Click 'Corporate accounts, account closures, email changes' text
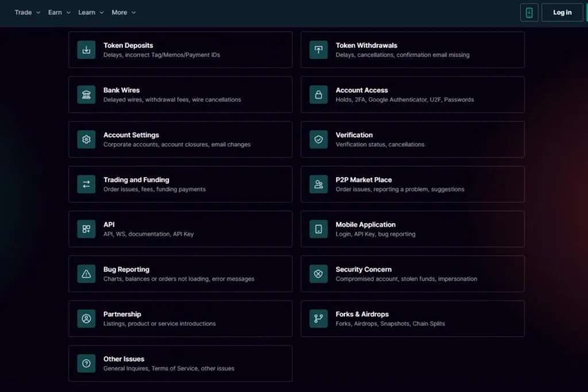 click(x=177, y=144)
